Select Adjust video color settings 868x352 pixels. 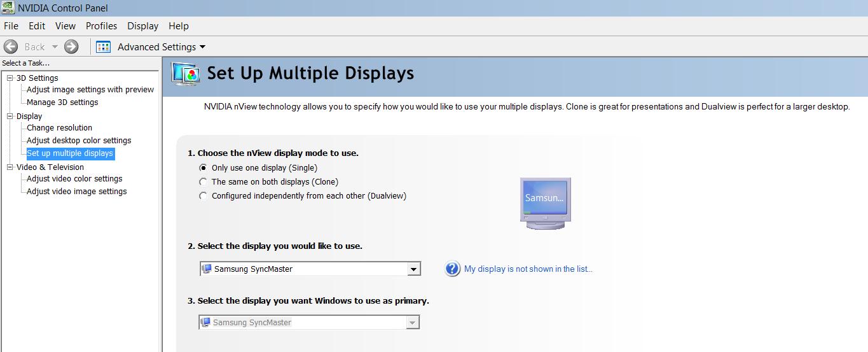pyautogui.click(x=74, y=179)
